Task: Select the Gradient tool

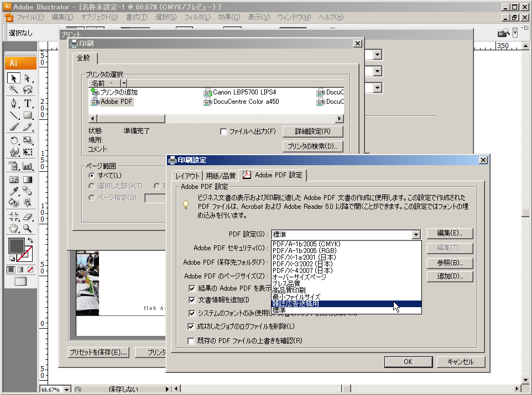Action: 28,180
